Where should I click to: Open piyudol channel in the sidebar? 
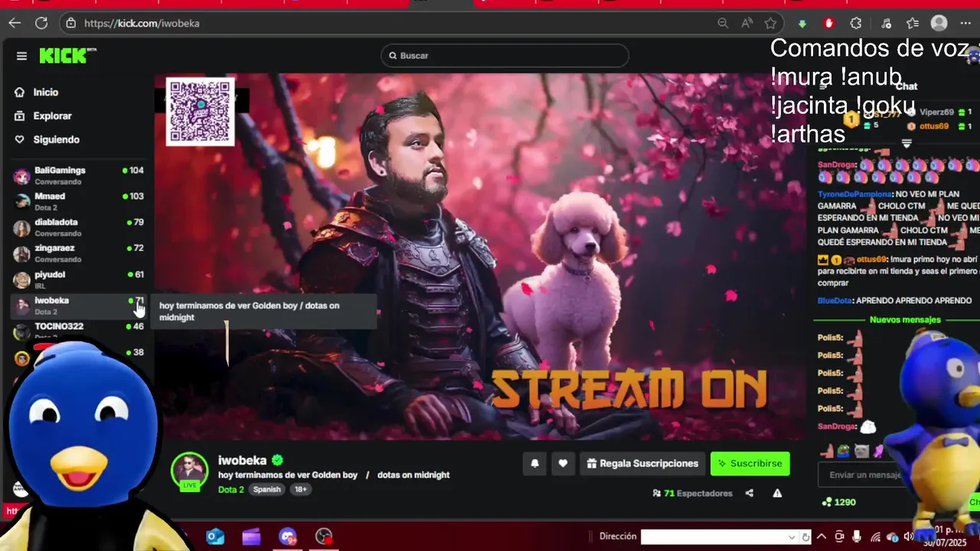tap(78, 279)
